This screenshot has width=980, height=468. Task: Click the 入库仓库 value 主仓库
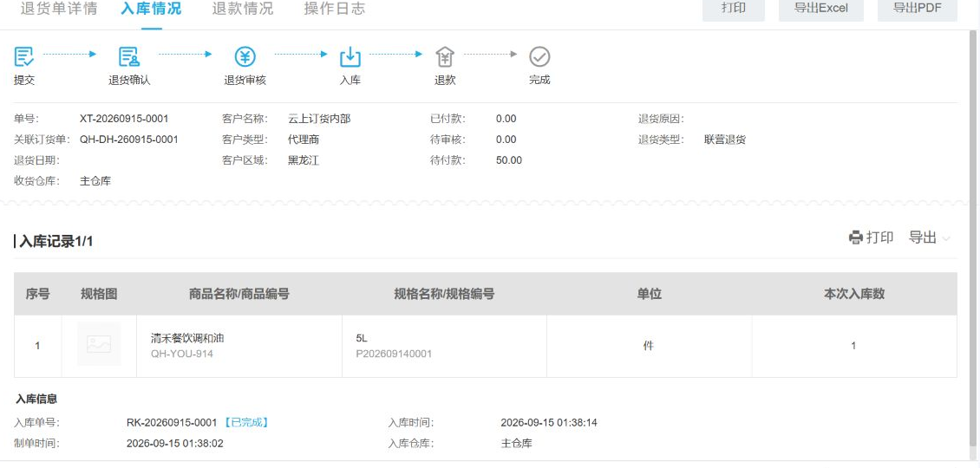coord(517,444)
